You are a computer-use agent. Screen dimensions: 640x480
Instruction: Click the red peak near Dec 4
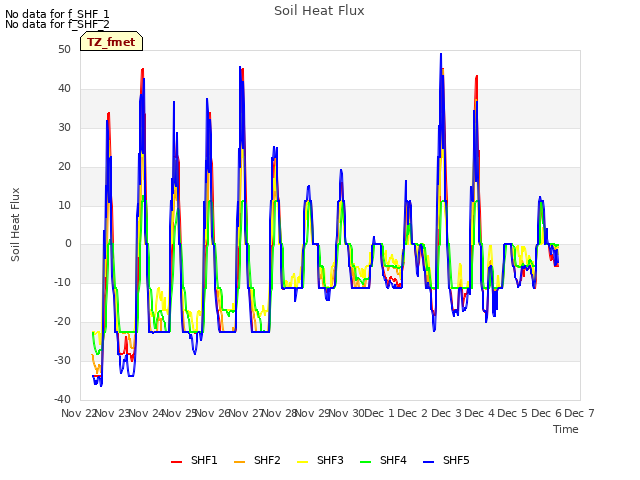(476, 77)
